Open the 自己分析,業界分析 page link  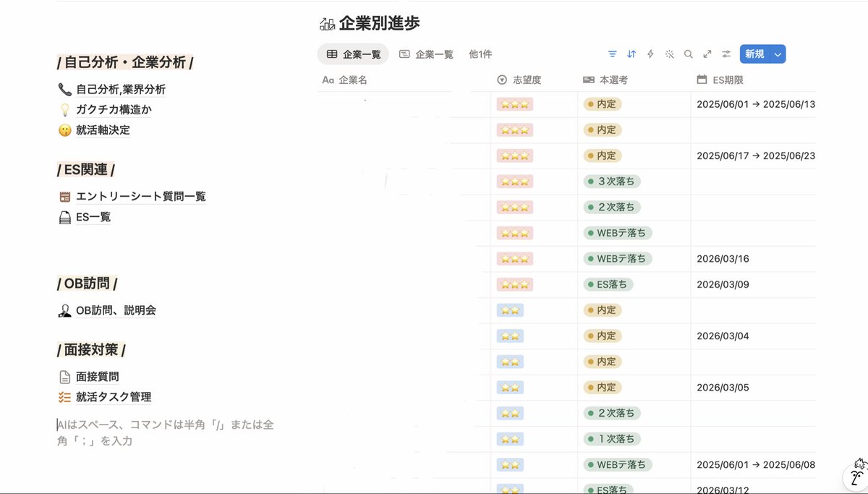(x=121, y=90)
